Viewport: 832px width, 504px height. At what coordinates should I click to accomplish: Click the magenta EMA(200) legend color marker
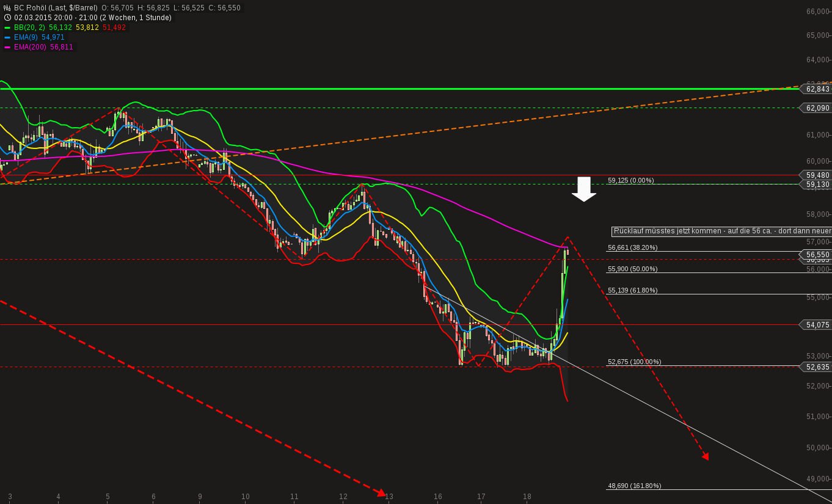(7, 47)
